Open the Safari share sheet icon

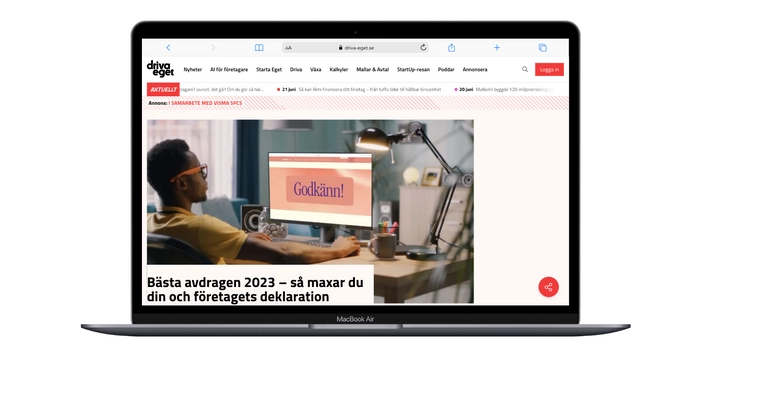coord(451,47)
